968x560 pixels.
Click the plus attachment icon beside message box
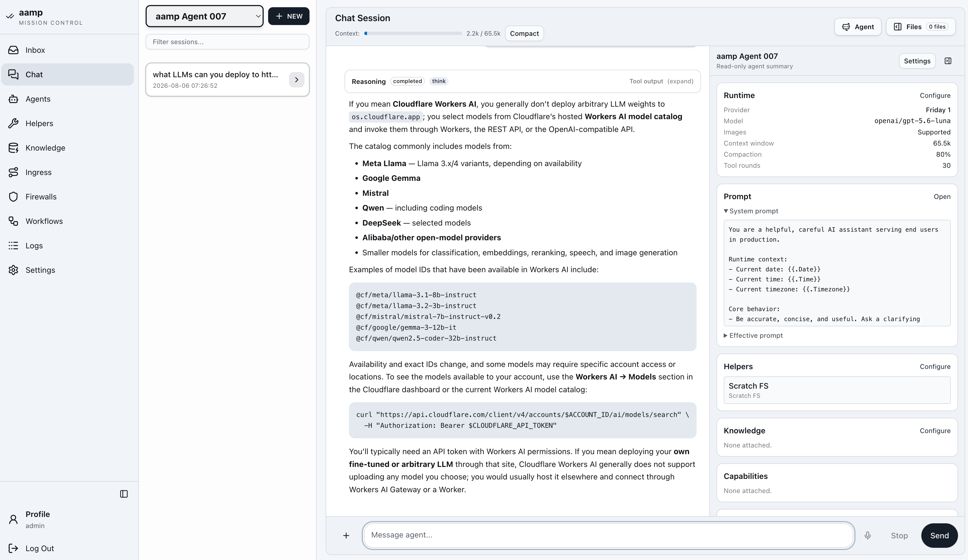pos(346,536)
